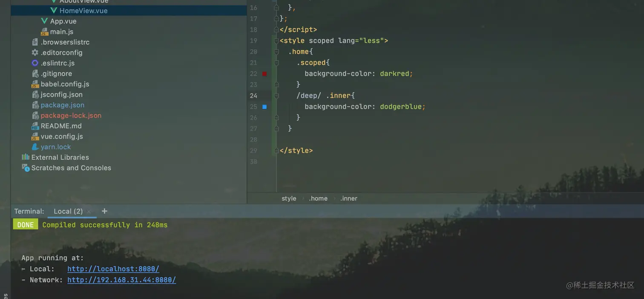This screenshot has height=299, width=644.
Task: Open .gitignore file
Action: [56, 73]
